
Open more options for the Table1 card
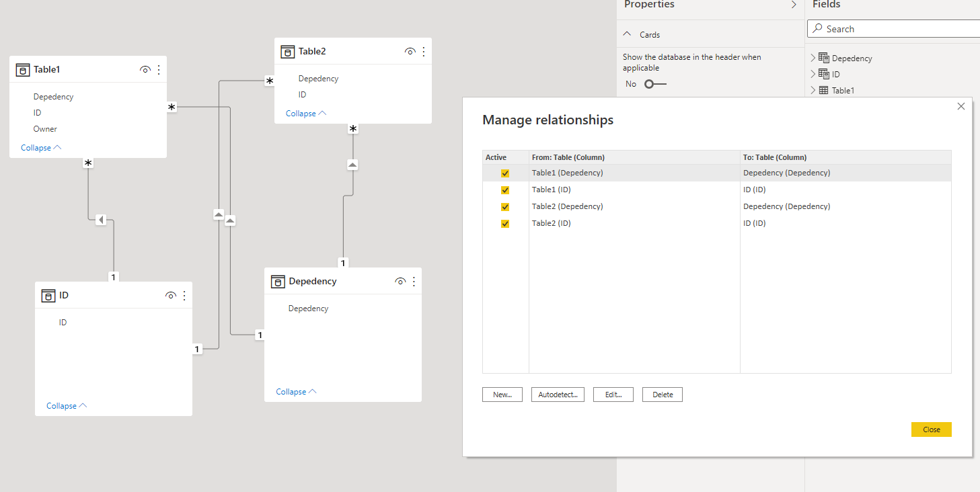click(x=159, y=70)
